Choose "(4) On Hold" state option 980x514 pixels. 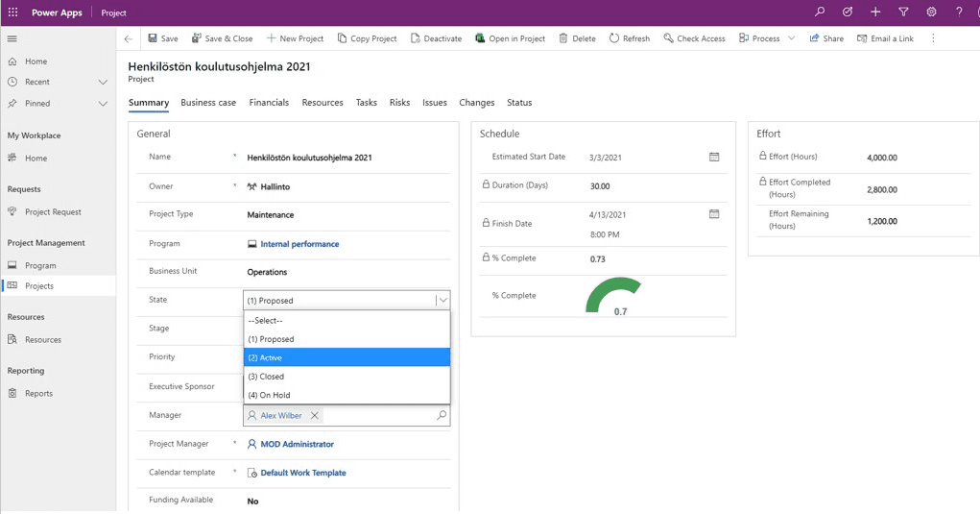coord(346,395)
